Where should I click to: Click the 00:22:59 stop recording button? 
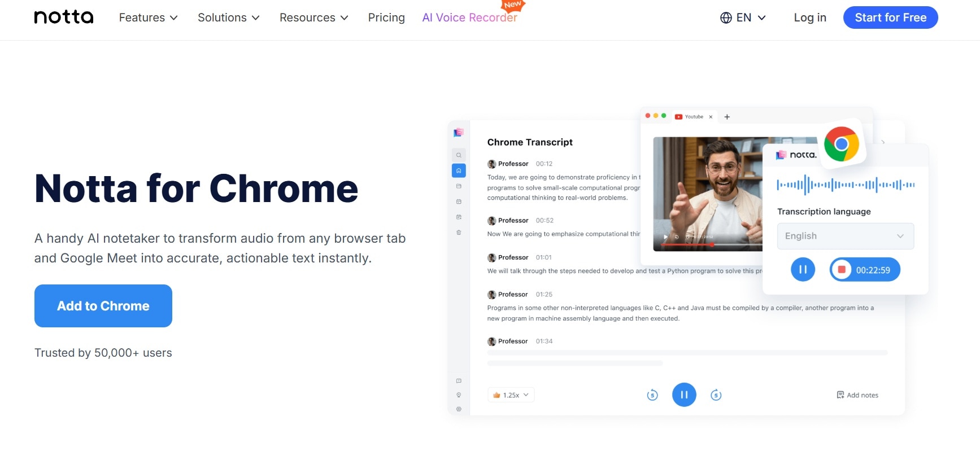(x=865, y=270)
